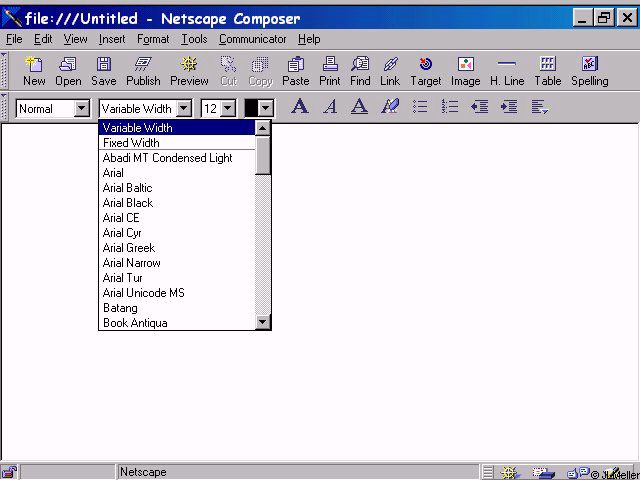Open the font color dropdown arrow
Screen dimensions: 640x480
[x=266, y=109]
